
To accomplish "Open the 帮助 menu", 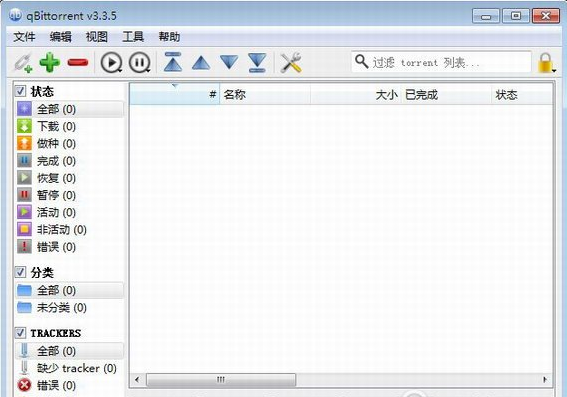I will pos(169,37).
